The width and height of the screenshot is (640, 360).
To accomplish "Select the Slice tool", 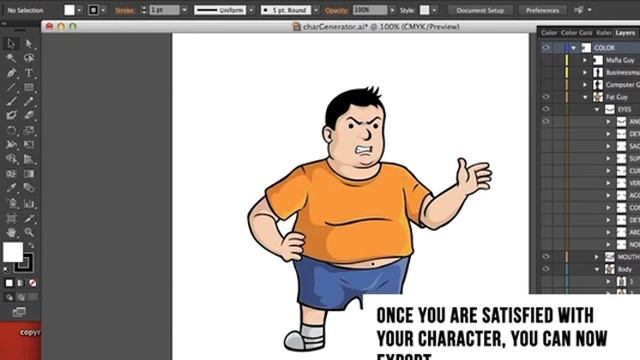I will [29, 218].
